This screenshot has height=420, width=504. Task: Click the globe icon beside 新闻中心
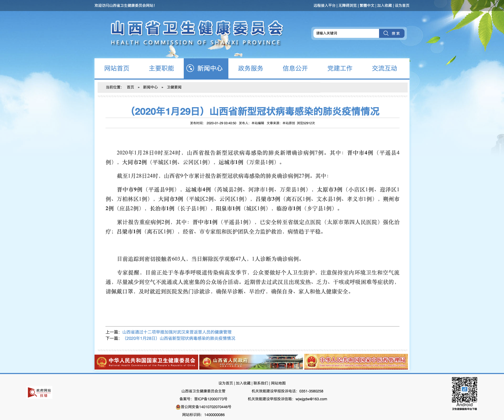click(x=190, y=68)
